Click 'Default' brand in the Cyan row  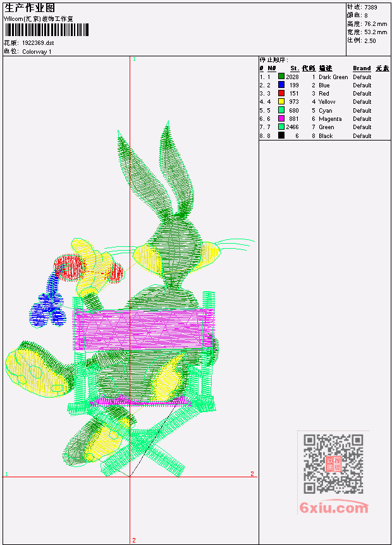362,111
